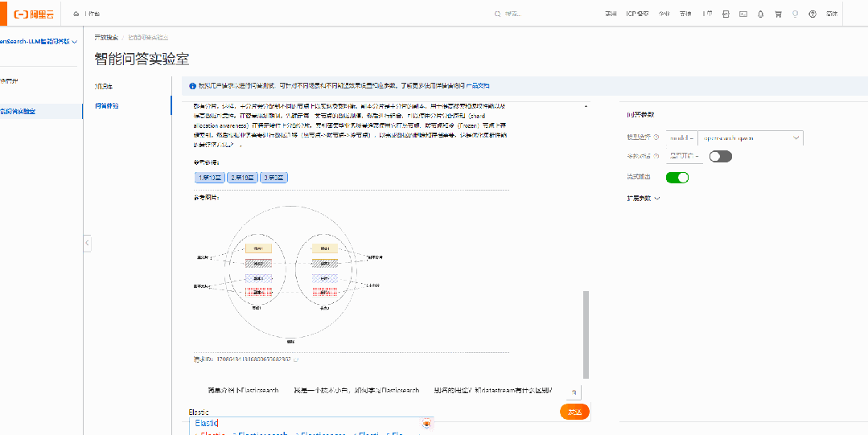The height and width of the screenshot is (435, 868).
Task: Click the small icon button beside the suggested questions
Action: tap(574, 392)
